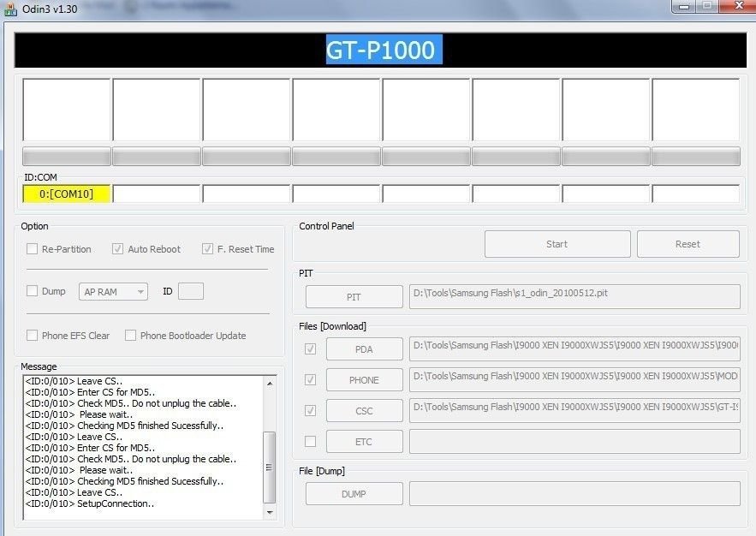Enable the checkbox beside the ETC button
The width and height of the screenshot is (756, 536).
[311, 442]
